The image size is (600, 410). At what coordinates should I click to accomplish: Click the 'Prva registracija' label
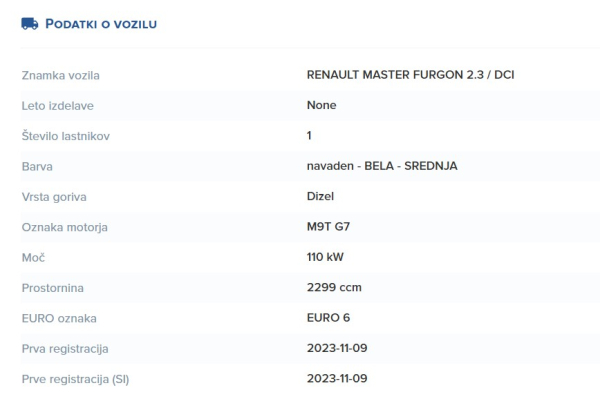tap(65, 349)
